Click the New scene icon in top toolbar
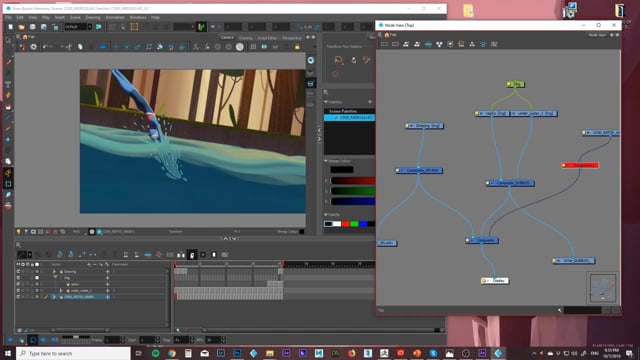This screenshot has width=640, height=360. click(x=11, y=27)
